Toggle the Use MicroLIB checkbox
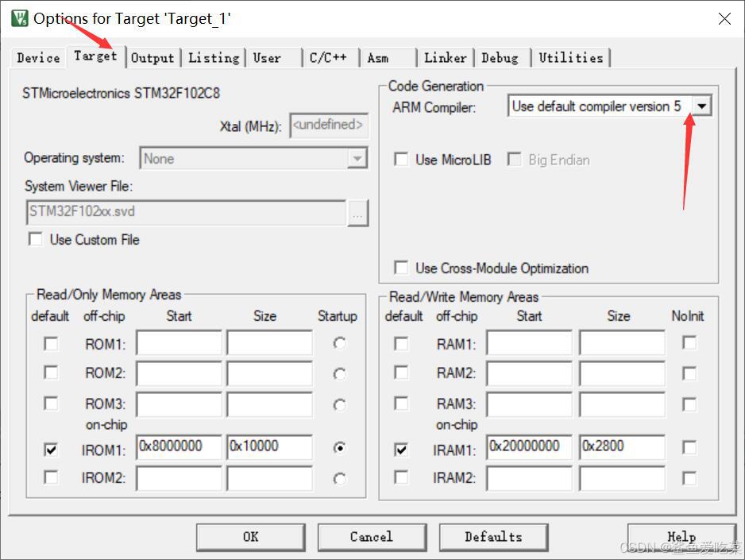Image resolution: width=745 pixels, height=560 pixels. click(x=401, y=159)
